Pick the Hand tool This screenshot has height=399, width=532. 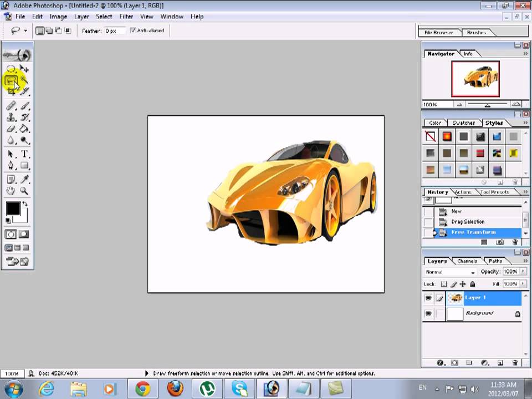click(11, 191)
